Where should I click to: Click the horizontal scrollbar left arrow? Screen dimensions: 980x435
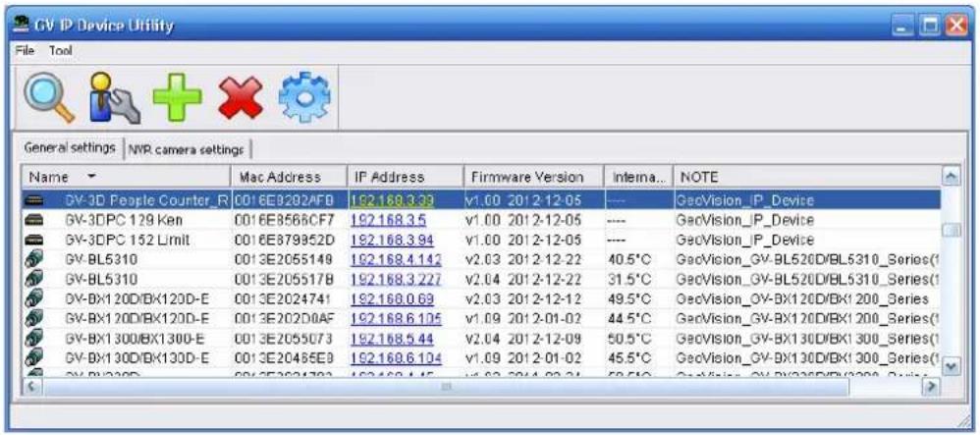(x=31, y=387)
